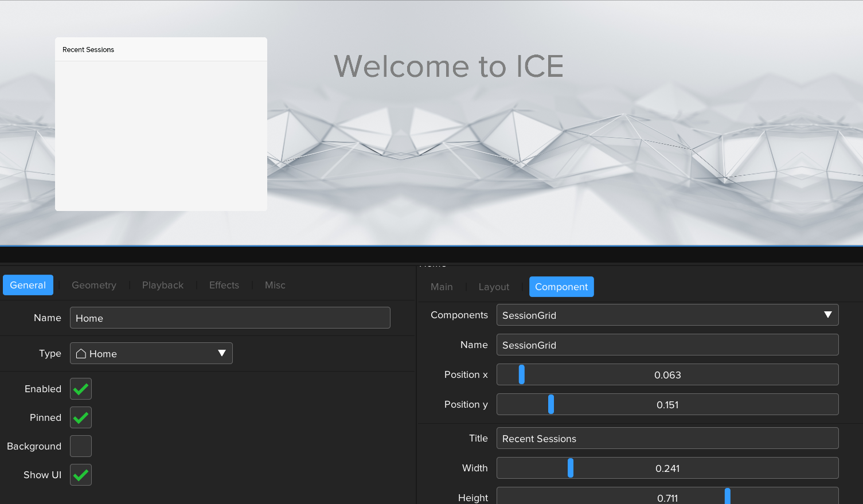Image resolution: width=863 pixels, height=504 pixels.
Task: Disable the Show UI checkbox
Action: [x=81, y=475]
